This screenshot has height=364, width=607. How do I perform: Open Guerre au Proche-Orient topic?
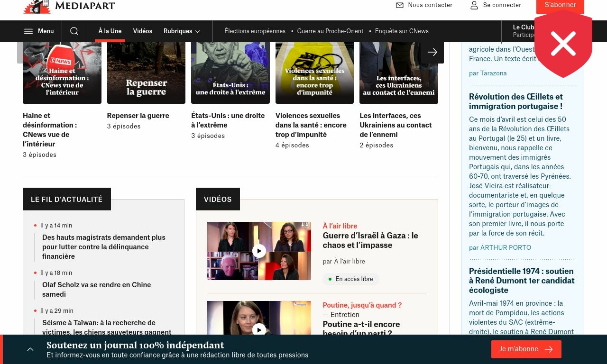click(330, 31)
